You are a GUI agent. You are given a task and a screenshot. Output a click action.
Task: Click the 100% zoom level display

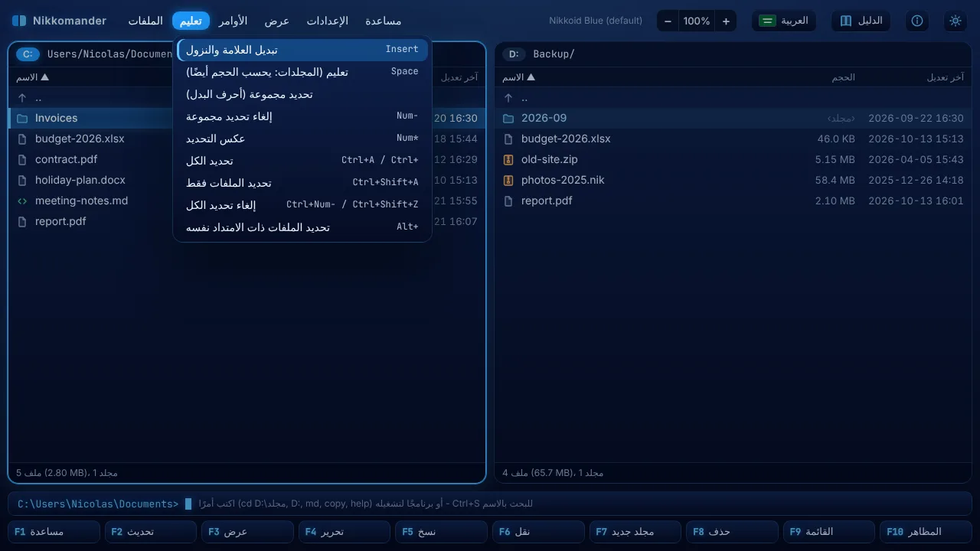click(697, 21)
